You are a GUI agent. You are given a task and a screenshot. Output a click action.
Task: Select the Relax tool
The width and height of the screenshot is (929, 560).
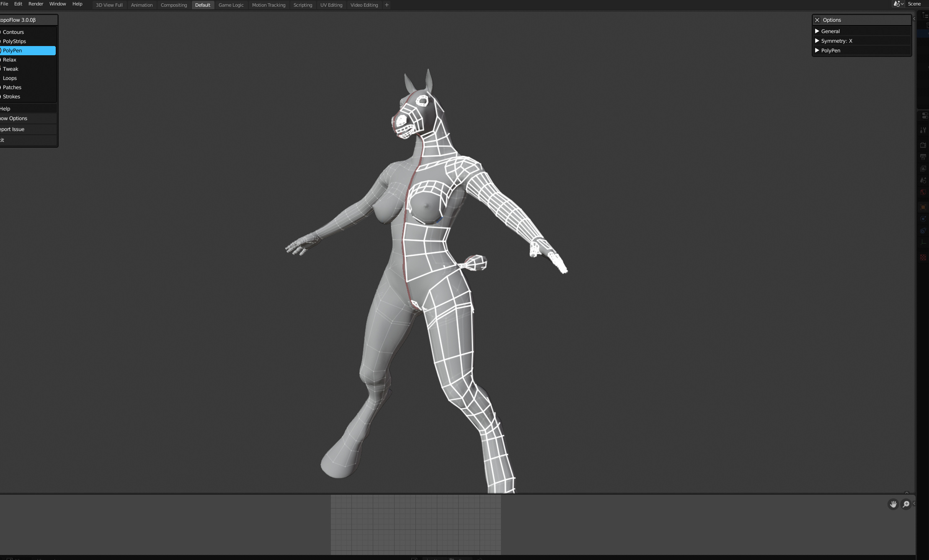click(x=10, y=60)
